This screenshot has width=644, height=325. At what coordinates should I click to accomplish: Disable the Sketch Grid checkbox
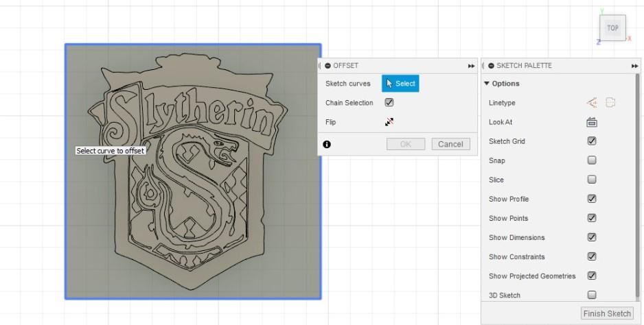592,141
